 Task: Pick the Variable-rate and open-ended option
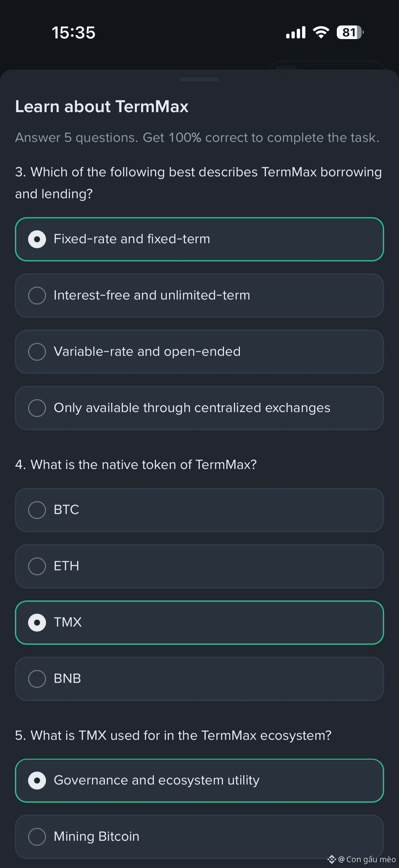click(199, 352)
